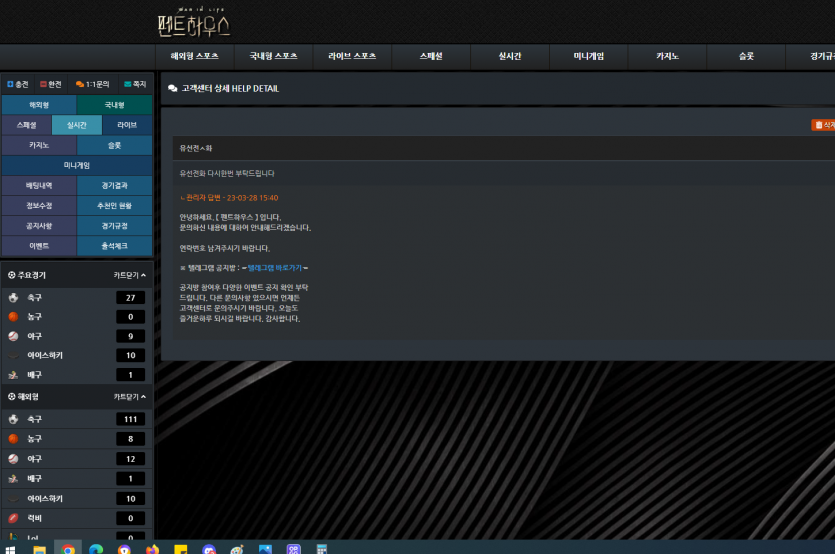The height and width of the screenshot is (554, 835).
Task: Go to 카지노 in top navigation
Action: [667, 56]
